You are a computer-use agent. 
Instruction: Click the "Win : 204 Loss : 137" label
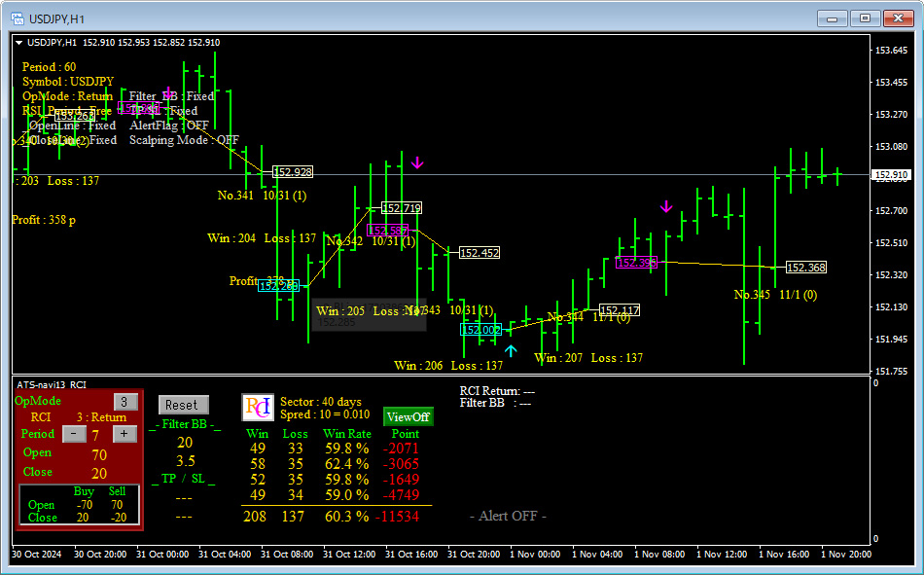pos(262,238)
